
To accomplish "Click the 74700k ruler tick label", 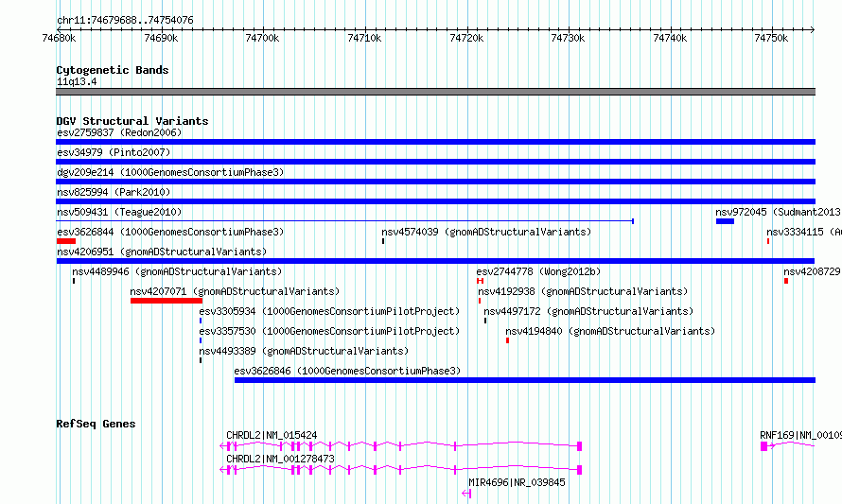I will [262, 38].
